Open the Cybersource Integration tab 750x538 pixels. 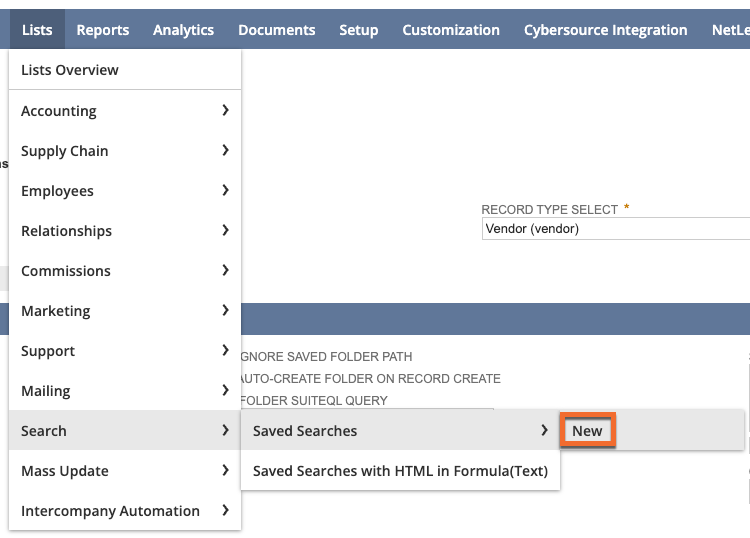point(605,30)
